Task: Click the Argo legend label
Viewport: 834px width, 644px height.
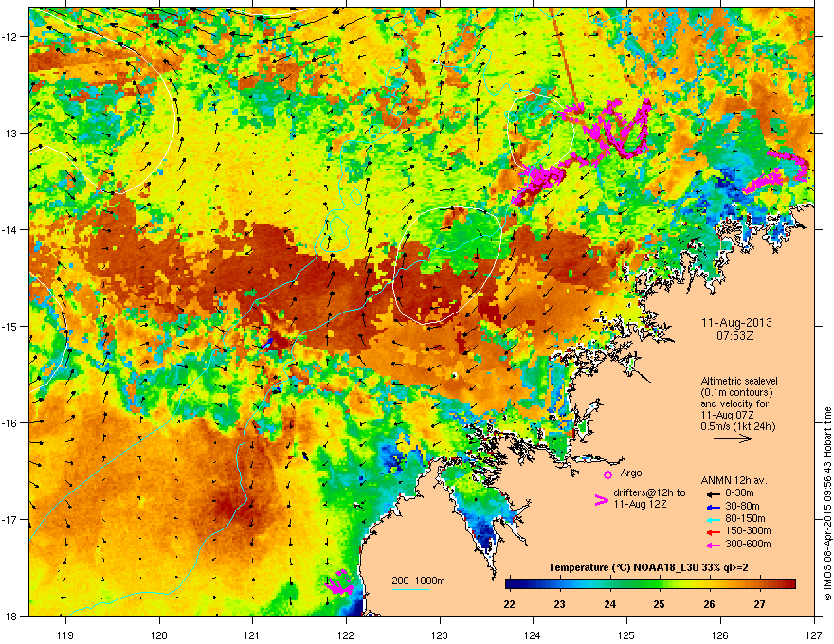Action: coord(631,473)
